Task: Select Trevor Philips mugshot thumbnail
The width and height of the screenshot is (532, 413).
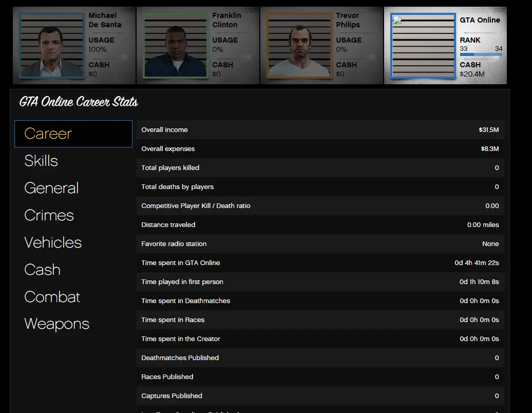Action: 299,46
